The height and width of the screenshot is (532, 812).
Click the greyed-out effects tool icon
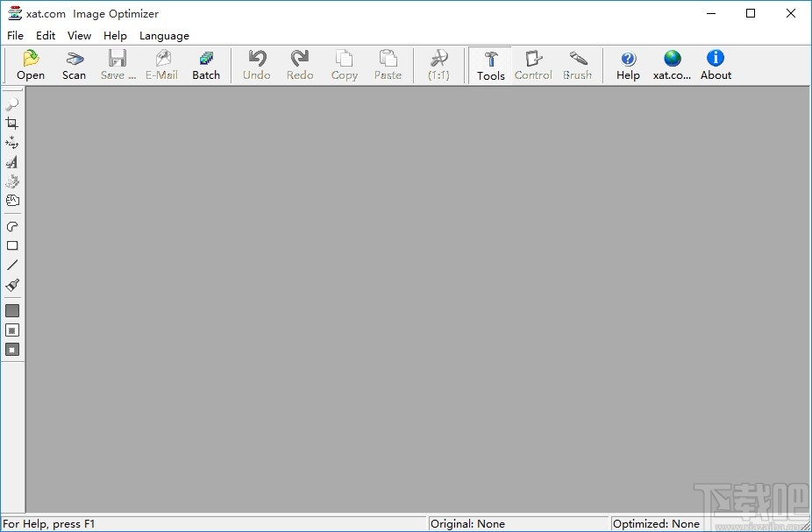coord(12,181)
